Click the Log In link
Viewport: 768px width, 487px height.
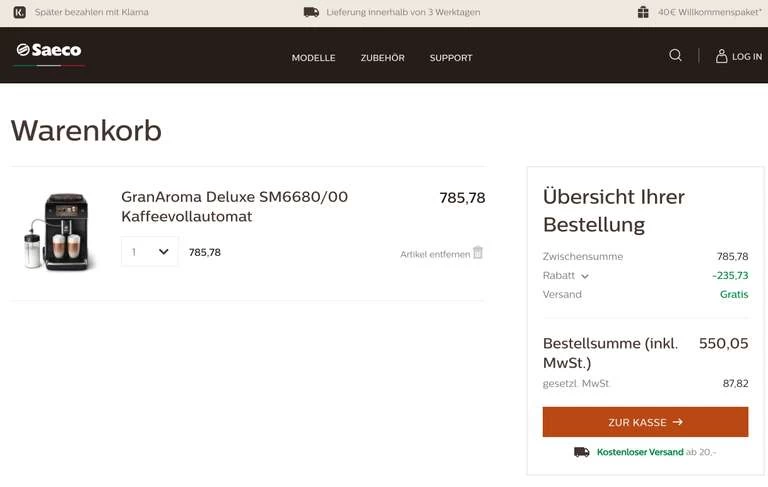[746, 57]
